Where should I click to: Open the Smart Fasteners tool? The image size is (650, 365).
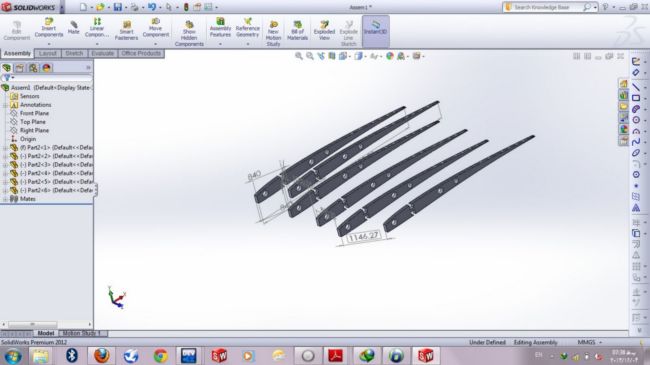pyautogui.click(x=126, y=30)
